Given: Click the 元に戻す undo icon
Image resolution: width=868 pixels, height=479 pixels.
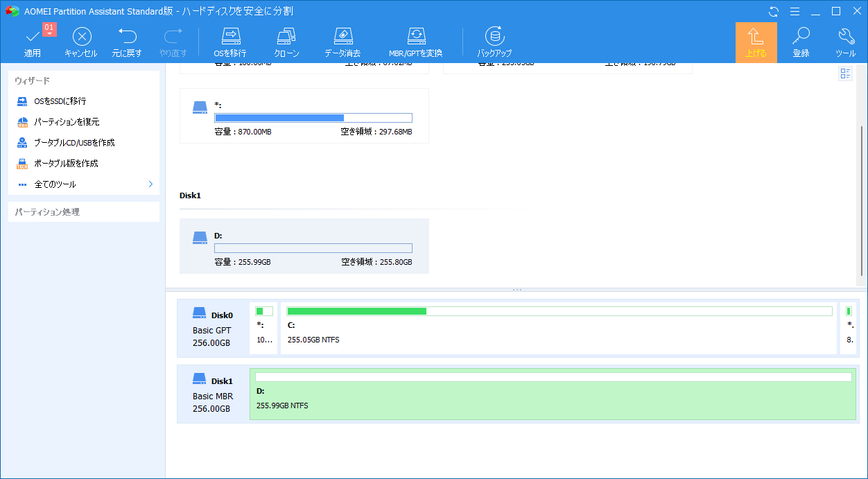Looking at the screenshot, I should tap(127, 36).
